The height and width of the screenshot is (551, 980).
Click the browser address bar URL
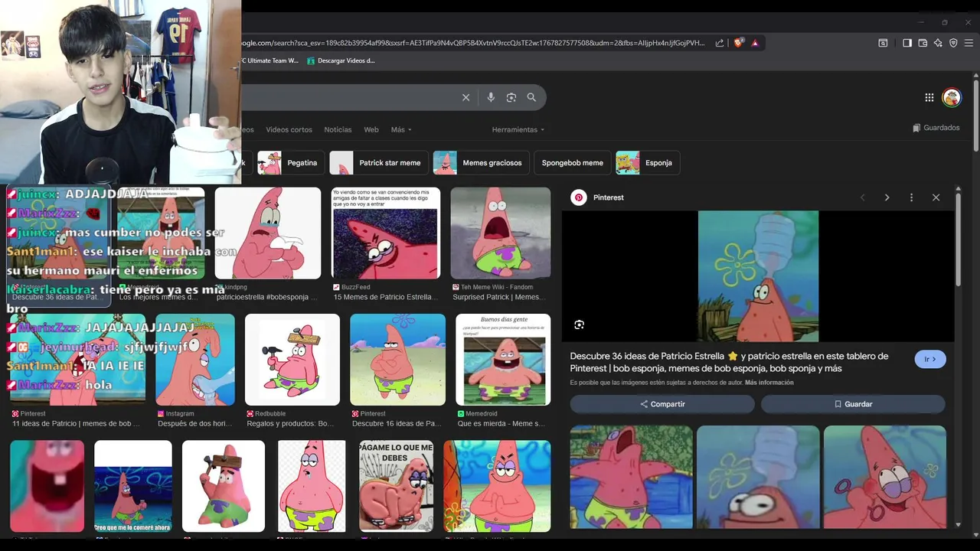473,43
